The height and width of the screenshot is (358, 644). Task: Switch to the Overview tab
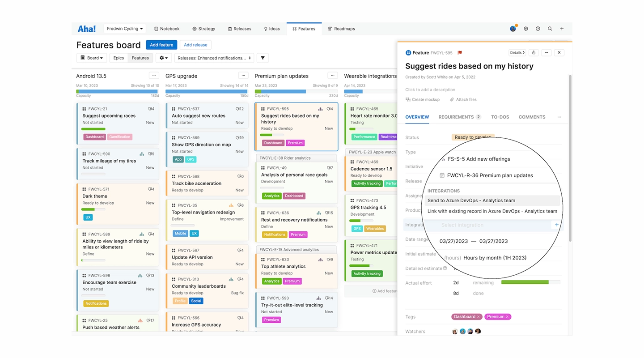(417, 117)
